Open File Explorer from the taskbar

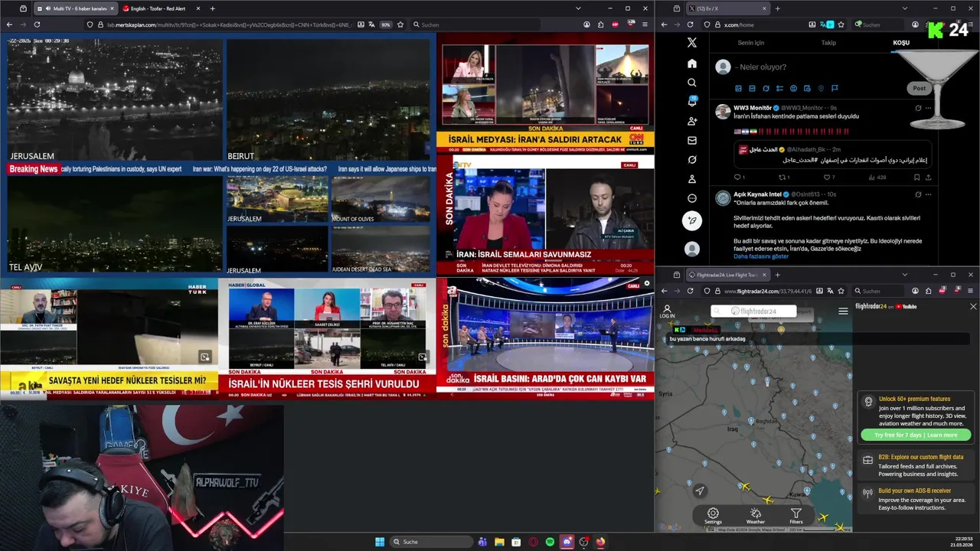tap(499, 542)
